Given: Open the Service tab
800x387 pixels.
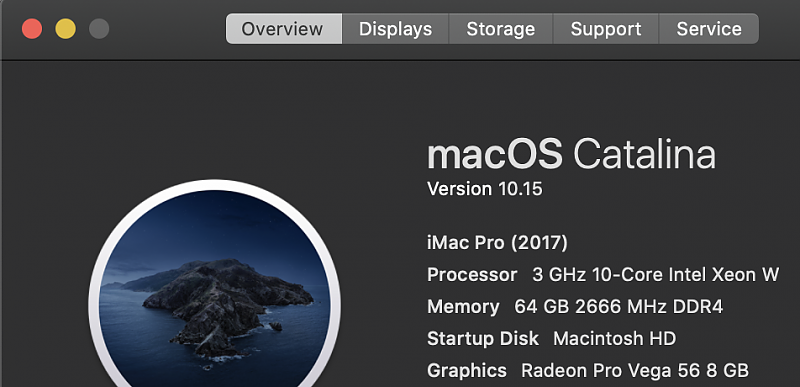Looking at the screenshot, I should [x=709, y=29].
